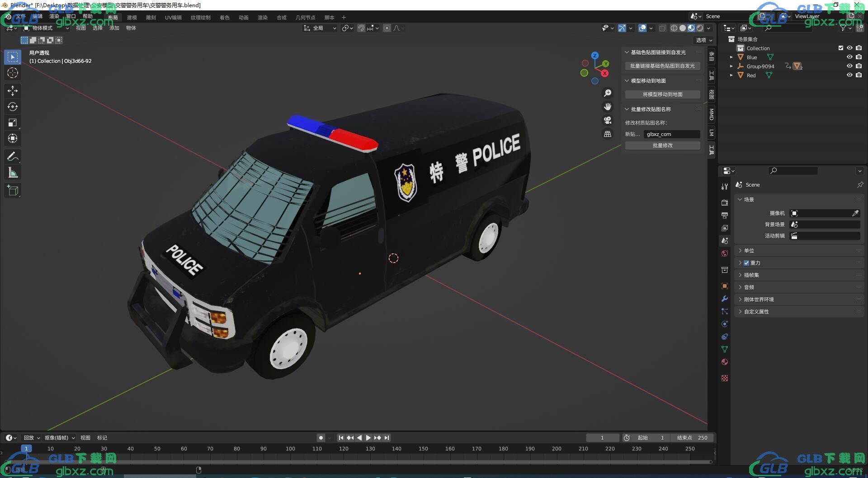The height and width of the screenshot is (478, 868).
Task: Switch to the 建模 workspace tab
Action: pos(132,18)
